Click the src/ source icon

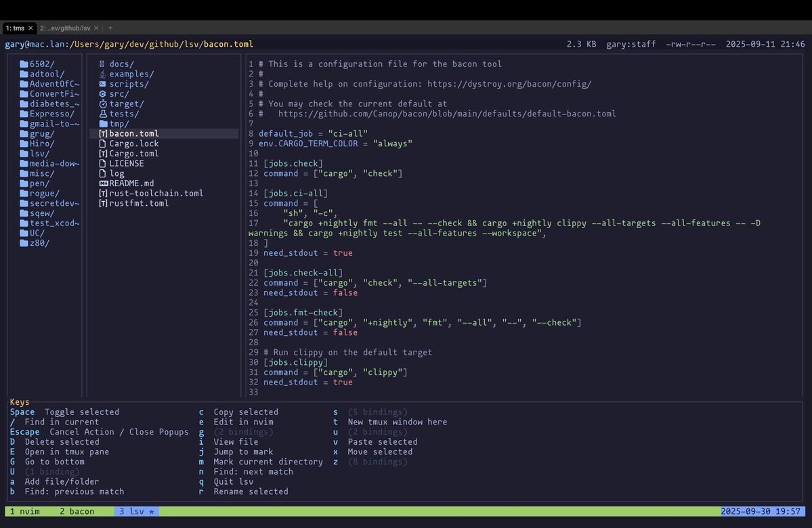[x=102, y=93]
